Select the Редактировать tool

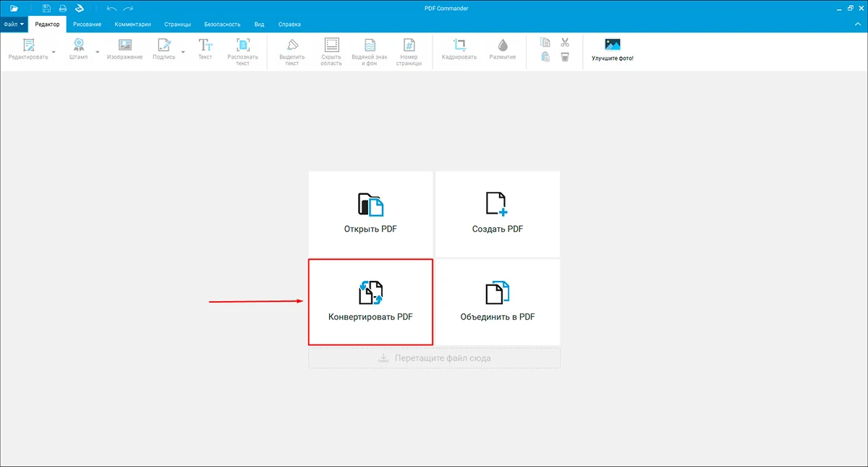pos(29,50)
